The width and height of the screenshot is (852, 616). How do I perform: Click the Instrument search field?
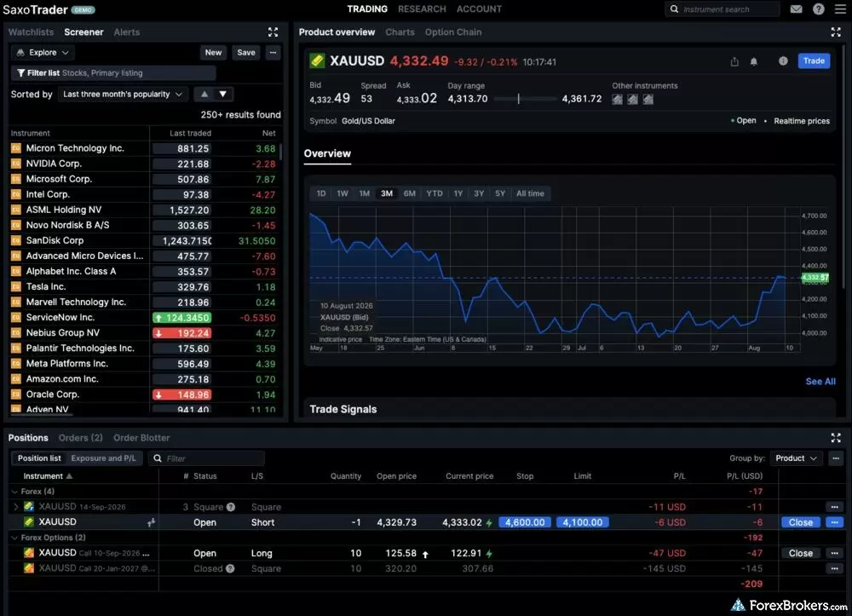coord(722,9)
